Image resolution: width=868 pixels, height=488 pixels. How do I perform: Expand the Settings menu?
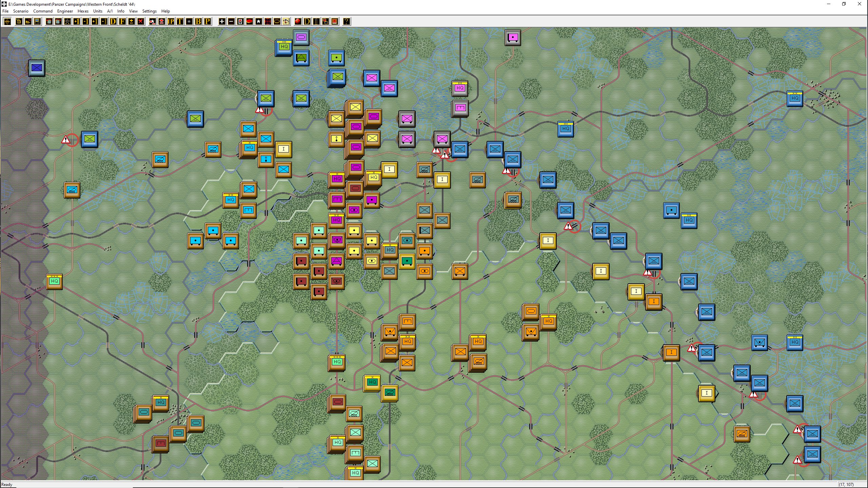point(150,11)
